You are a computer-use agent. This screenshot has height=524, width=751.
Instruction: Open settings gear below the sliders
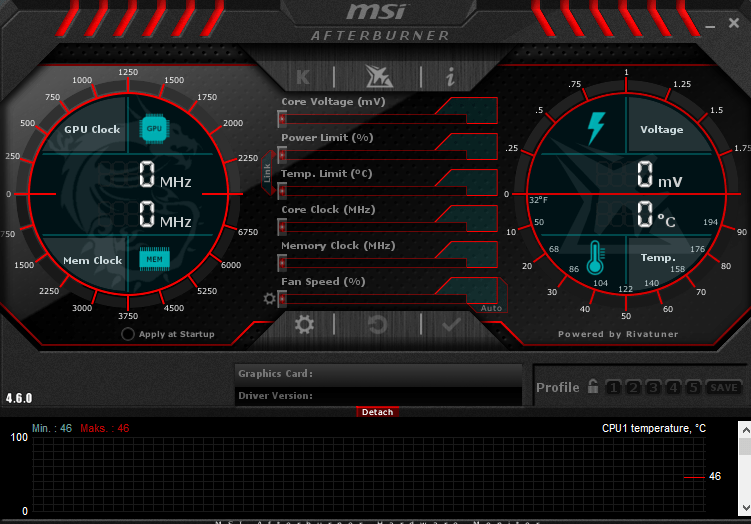point(304,325)
